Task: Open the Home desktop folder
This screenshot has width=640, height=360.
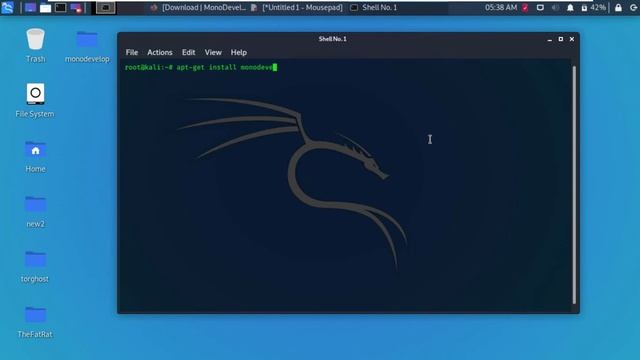Action: 36,157
